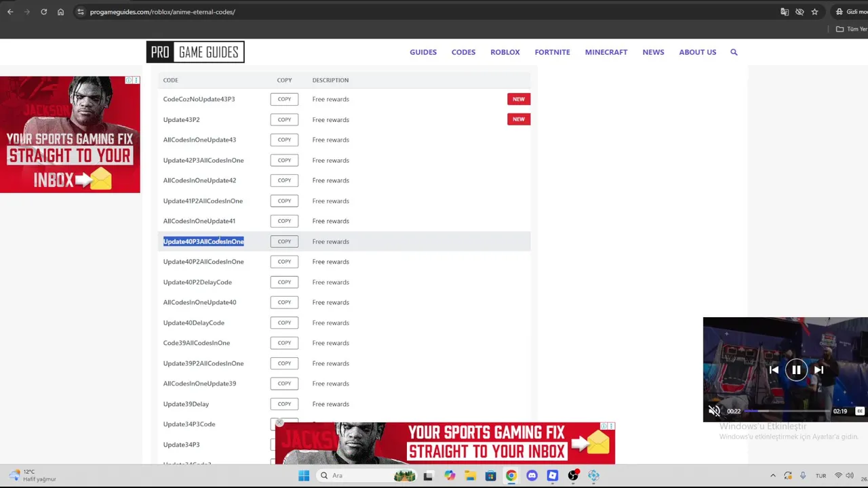Toggle closed captions on the floating video

pyautogui.click(x=860, y=411)
